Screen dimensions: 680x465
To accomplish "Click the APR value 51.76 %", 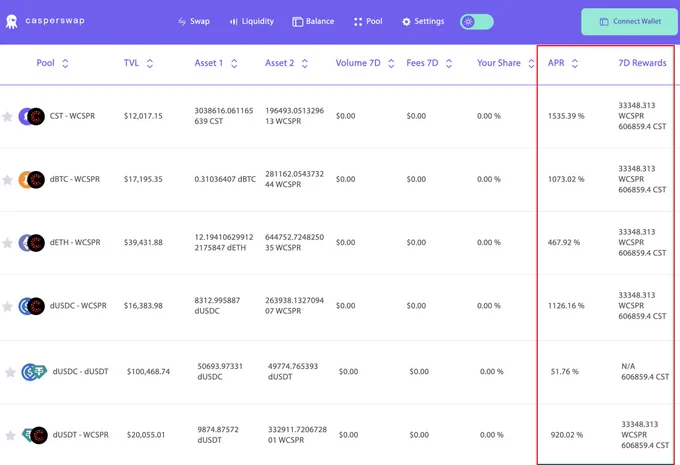I will click(565, 371).
